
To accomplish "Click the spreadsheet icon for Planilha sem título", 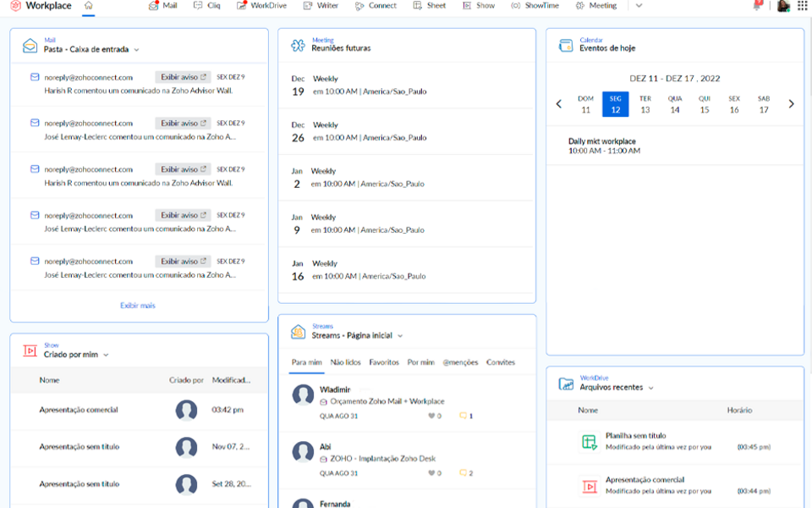I will point(589,442).
